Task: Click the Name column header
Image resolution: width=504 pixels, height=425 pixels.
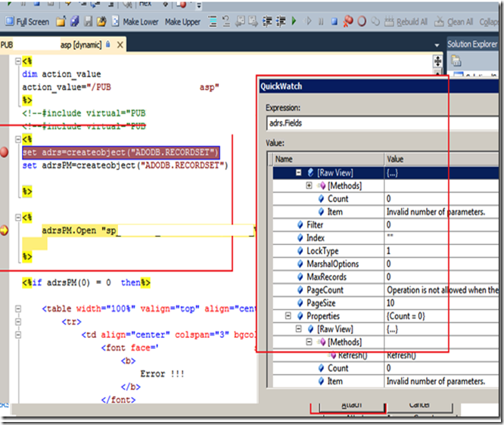Action: click(x=285, y=160)
